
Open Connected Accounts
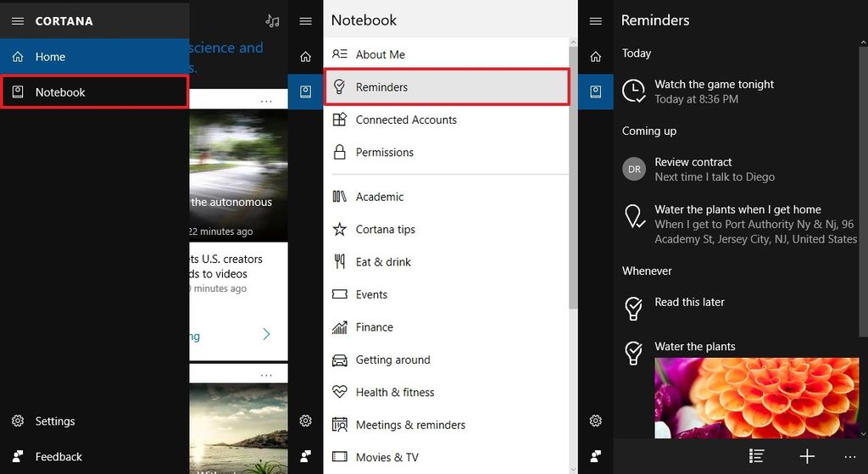pos(446,120)
